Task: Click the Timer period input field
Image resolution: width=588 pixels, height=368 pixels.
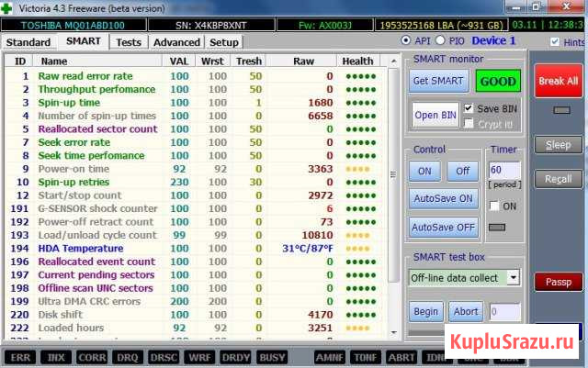Action: coord(504,171)
